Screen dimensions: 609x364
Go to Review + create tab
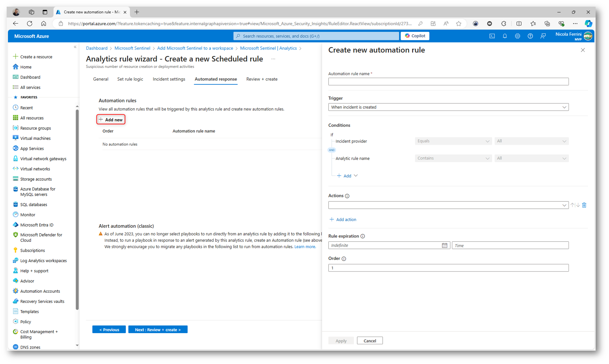tap(262, 79)
